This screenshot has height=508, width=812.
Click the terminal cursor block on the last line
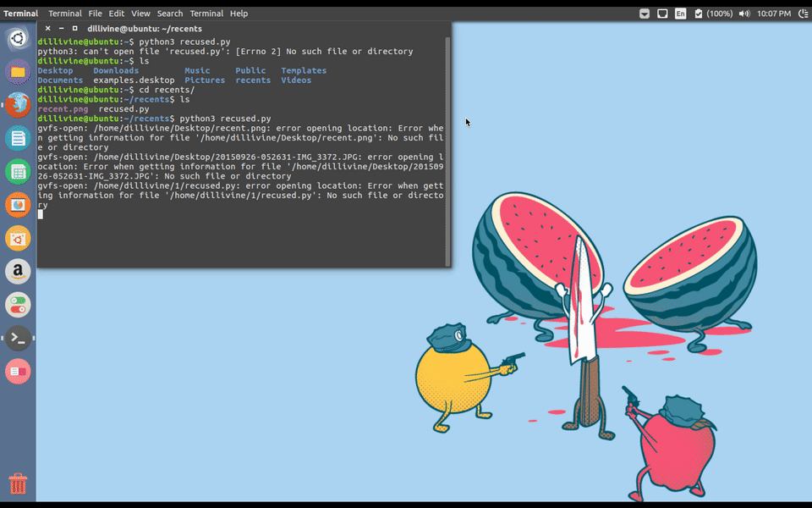coord(41,214)
